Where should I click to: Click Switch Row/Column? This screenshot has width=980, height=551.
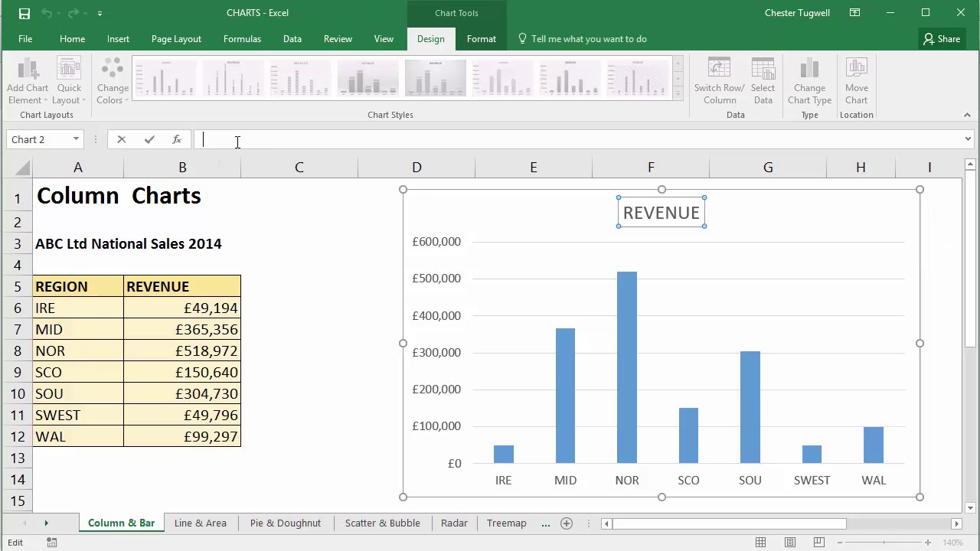click(x=720, y=81)
